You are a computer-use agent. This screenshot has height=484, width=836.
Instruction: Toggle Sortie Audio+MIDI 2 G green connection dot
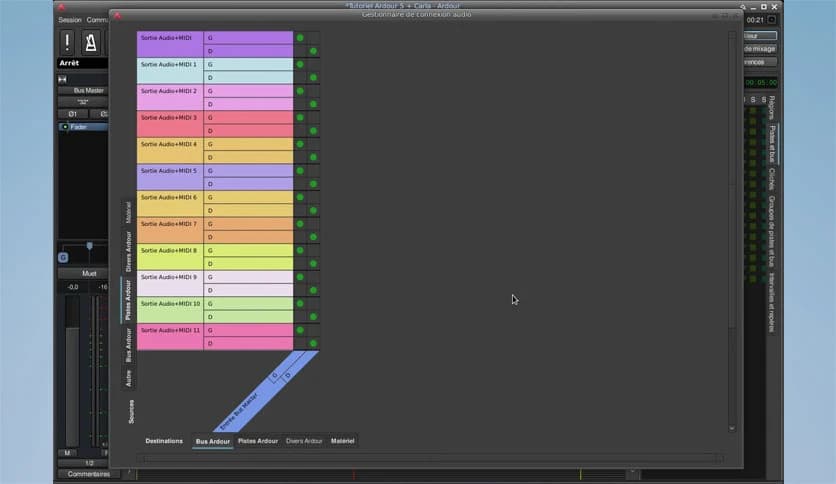click(300, 91)
